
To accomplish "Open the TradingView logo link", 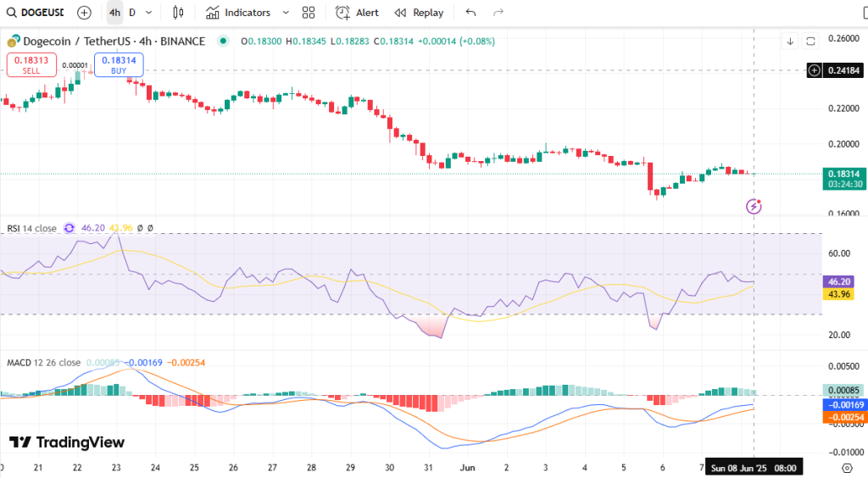I will (67, 442).
